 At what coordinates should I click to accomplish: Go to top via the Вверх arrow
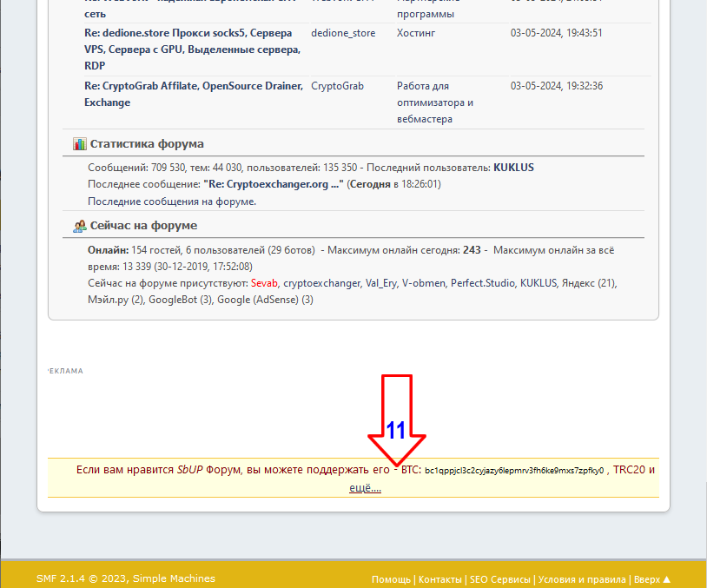coord(652,579)
